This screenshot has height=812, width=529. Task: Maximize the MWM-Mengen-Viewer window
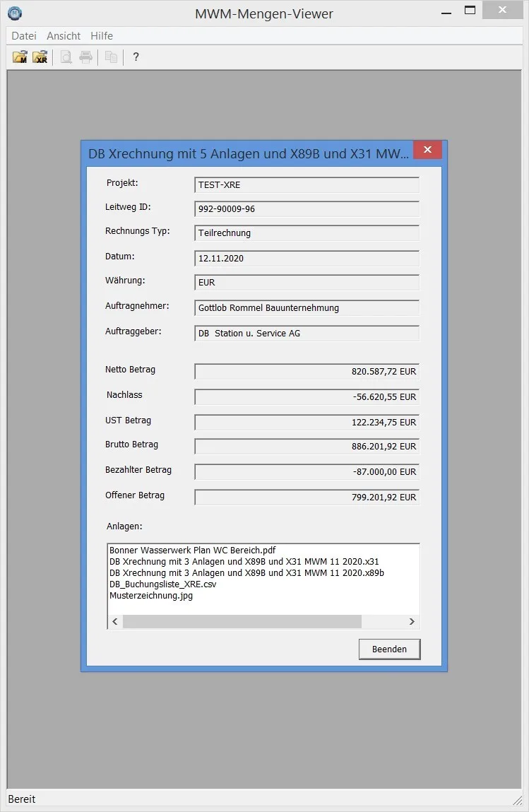click(x=470, y=11)
